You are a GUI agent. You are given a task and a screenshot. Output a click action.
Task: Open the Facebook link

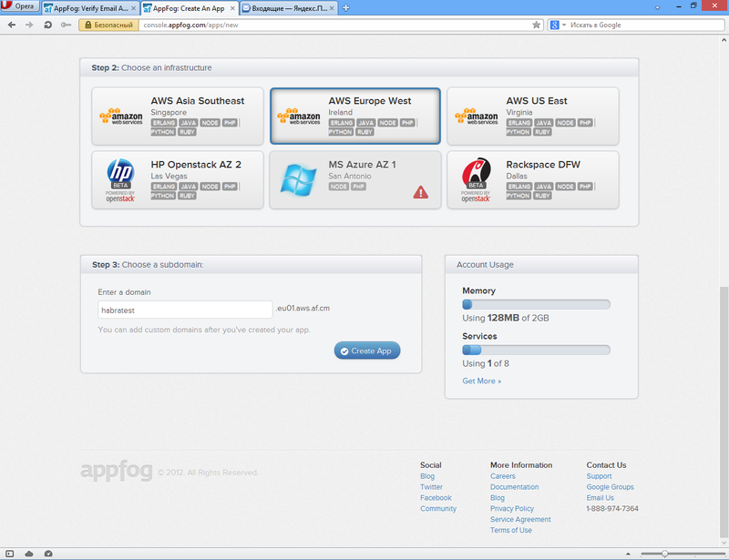point(436,498)
